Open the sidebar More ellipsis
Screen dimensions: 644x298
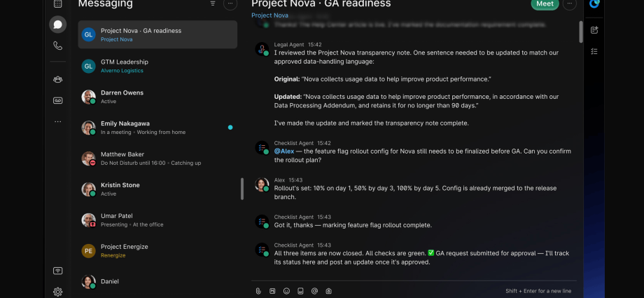click(58, 121)
